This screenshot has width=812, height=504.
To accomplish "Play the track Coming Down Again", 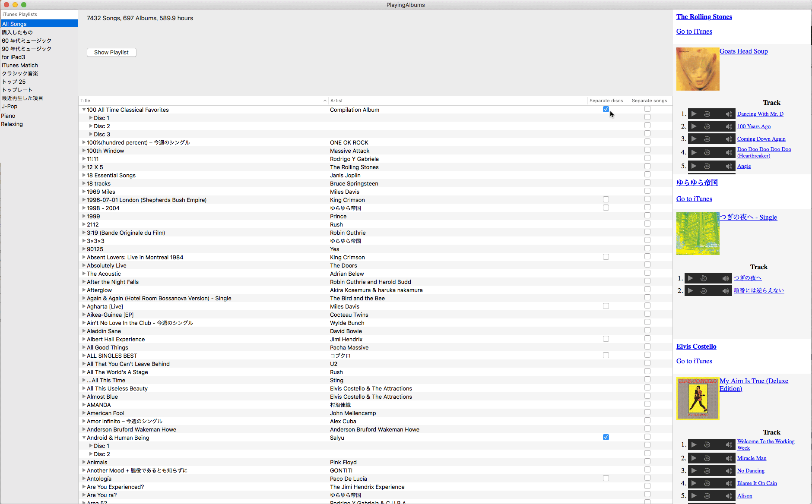I will click(694, 139).
